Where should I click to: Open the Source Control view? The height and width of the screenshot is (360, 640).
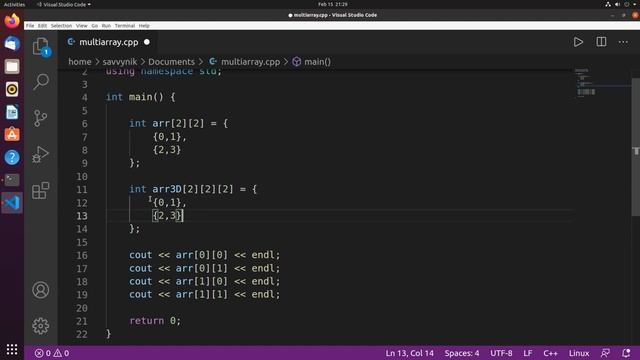(41, 118)
